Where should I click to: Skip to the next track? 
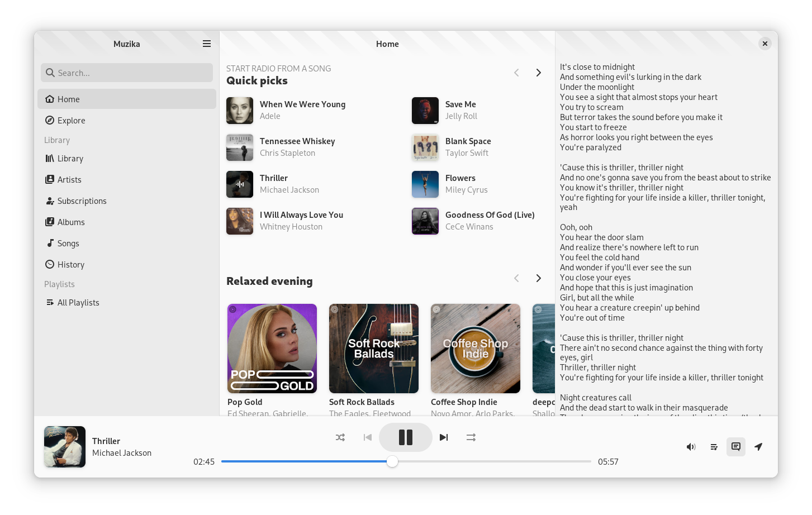[x=444, y=437]
